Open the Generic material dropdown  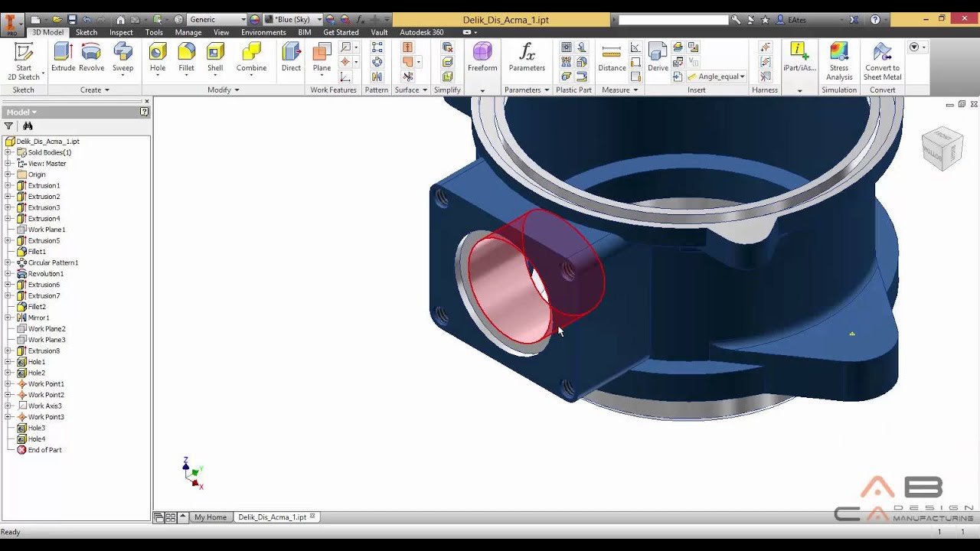click(217, 20)
